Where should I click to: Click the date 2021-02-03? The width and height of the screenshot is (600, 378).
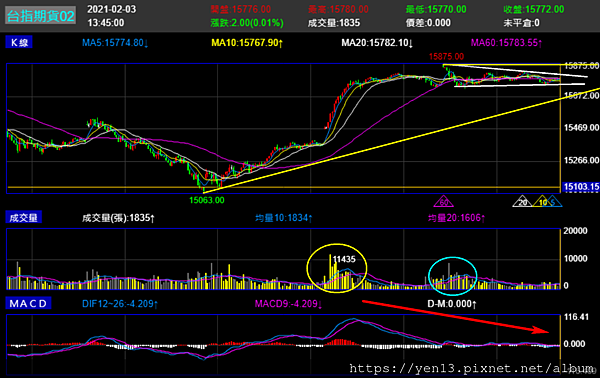(111, 9)
